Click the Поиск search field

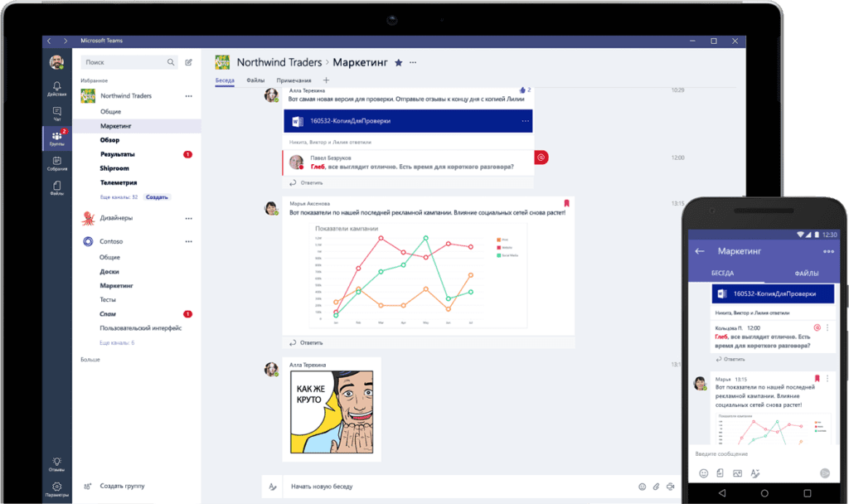[x=129, y=62]
